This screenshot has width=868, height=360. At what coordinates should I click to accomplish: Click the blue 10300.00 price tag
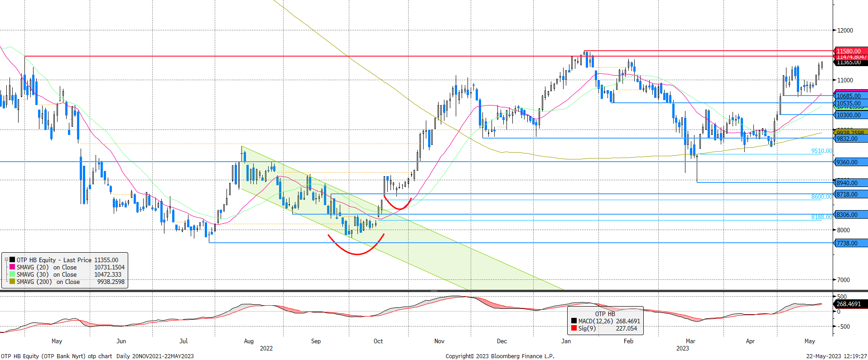point(851,115)
